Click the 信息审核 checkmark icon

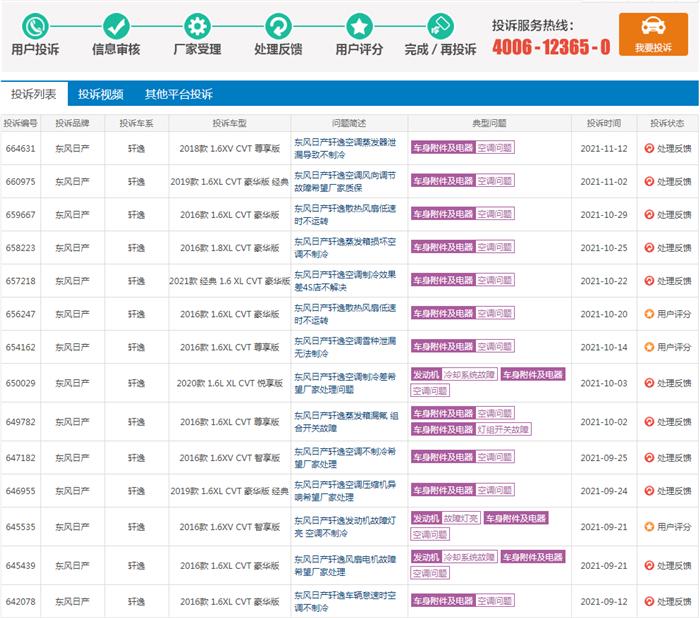(x=116, y=26)
